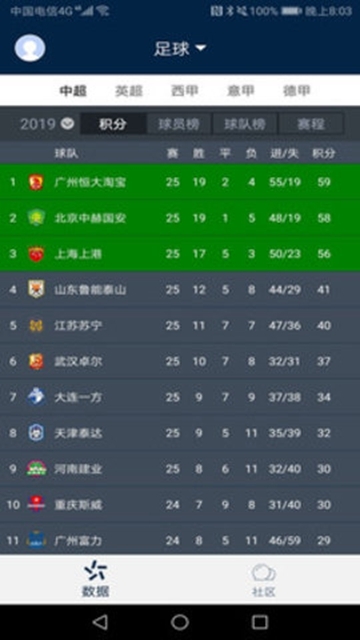Show the 球员榜 player rankings
The width and height of the screenshot is (360, 640).
pos(179,124)
